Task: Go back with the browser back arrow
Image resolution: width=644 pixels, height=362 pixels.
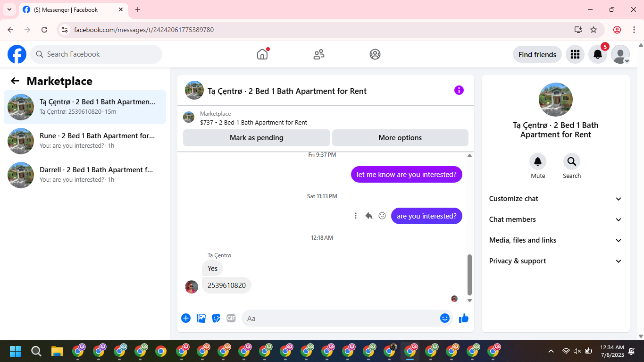Action: point(11,30)
